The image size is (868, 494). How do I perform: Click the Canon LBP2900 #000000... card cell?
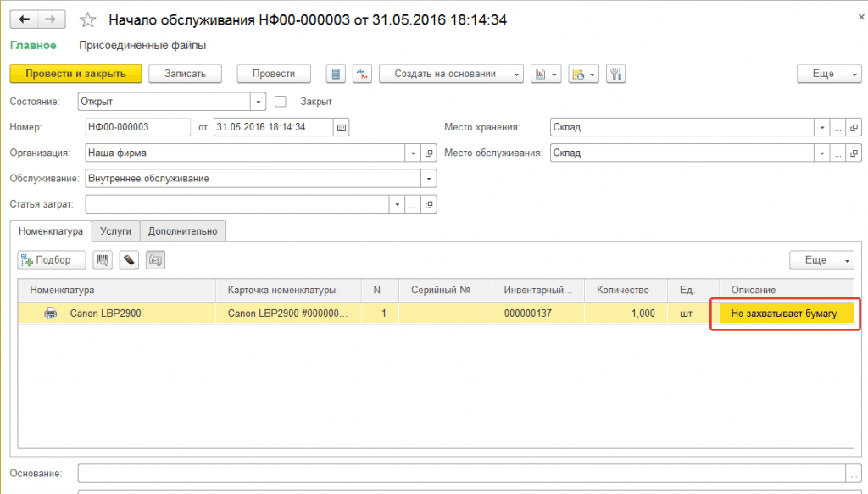pos(288,314)
